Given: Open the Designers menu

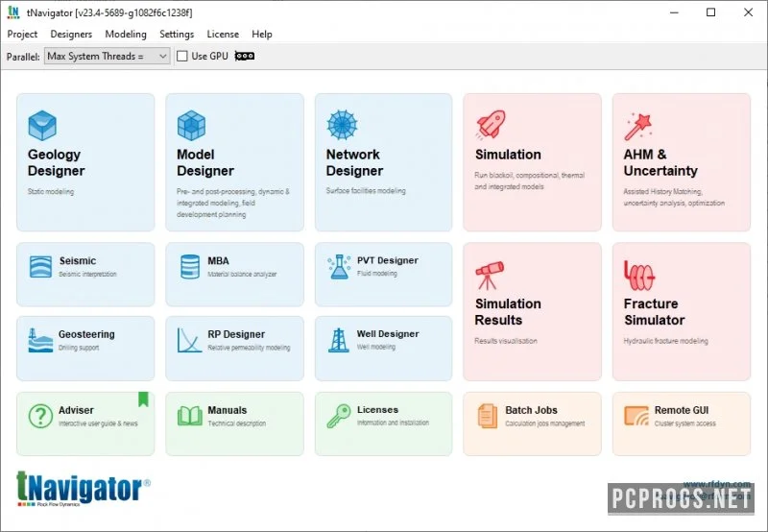Looking at the screenshot, I should click(x=71, y=34).
